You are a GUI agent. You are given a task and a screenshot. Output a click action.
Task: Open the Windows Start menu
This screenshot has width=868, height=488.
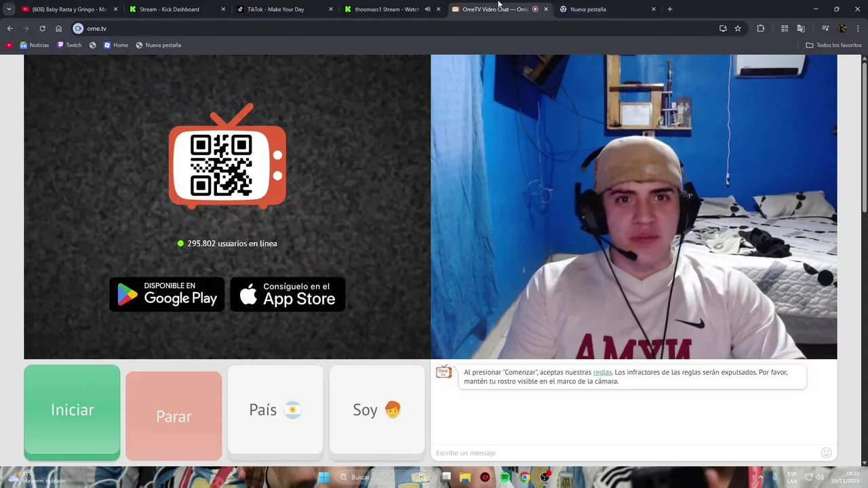coord(323,477)
